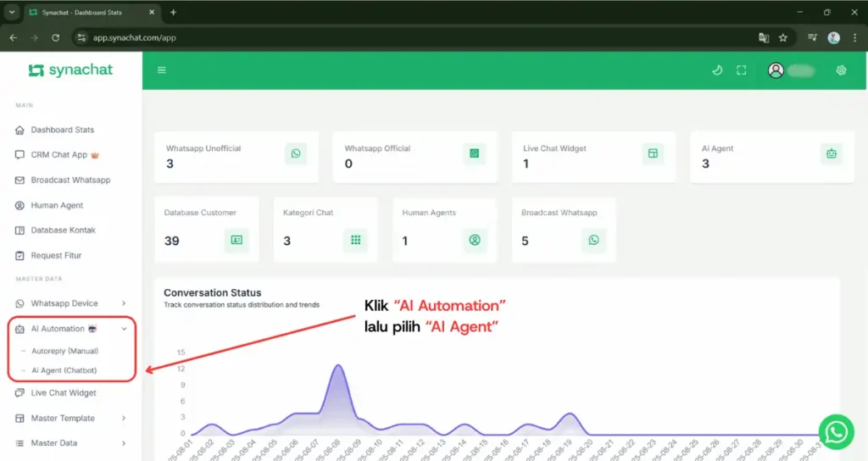Click the Live Chat Widget sidebar icon
Screen dimensions: 868x461
point(19,393)
